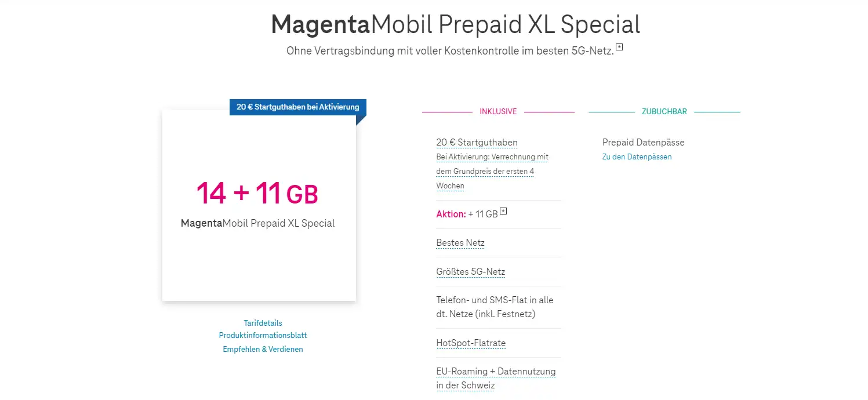Select the INKLUSIVE section heading
The image size is (868, 400).
(498, 112)
